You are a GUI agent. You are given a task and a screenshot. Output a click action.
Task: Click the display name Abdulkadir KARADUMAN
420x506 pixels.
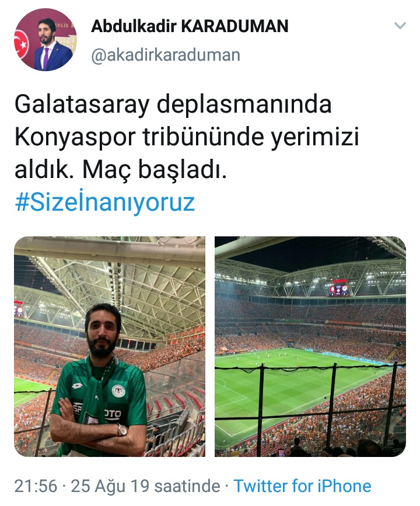tap(190, 26)
